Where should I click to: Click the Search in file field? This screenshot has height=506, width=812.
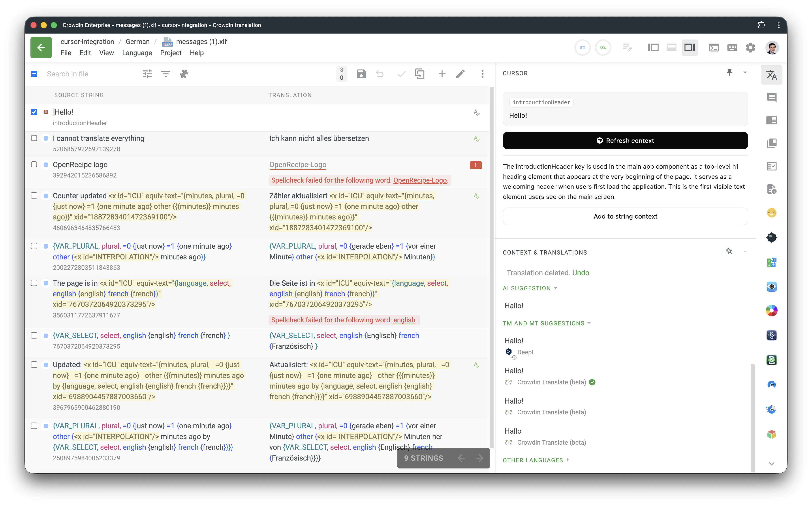pyautogui.click(x=90, y=74)
